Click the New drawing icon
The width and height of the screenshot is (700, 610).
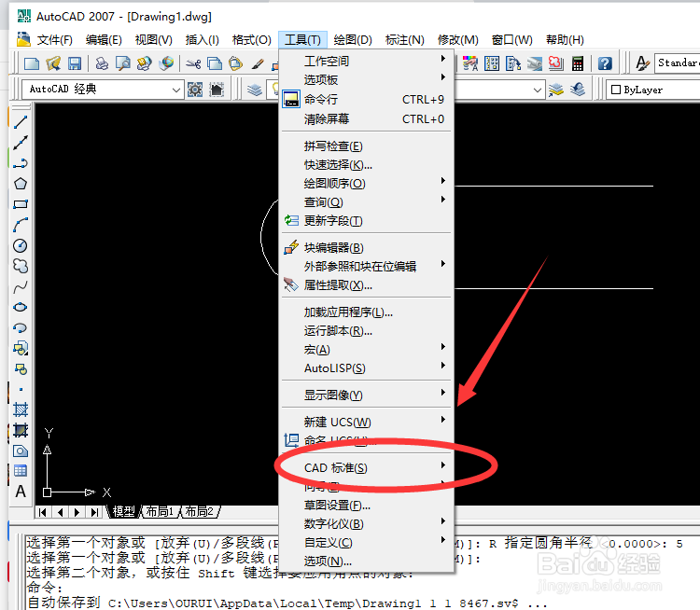tap(32, 63)
